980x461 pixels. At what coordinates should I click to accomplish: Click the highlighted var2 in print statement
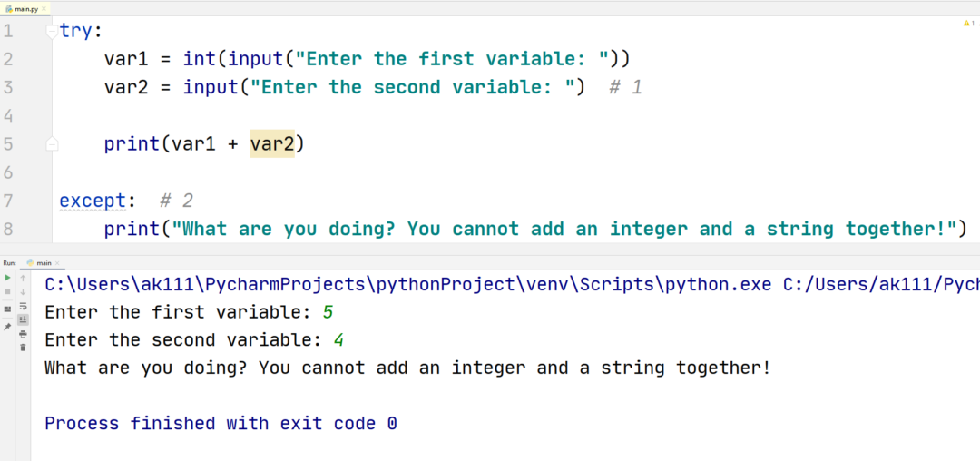click(x=272, y=143)
